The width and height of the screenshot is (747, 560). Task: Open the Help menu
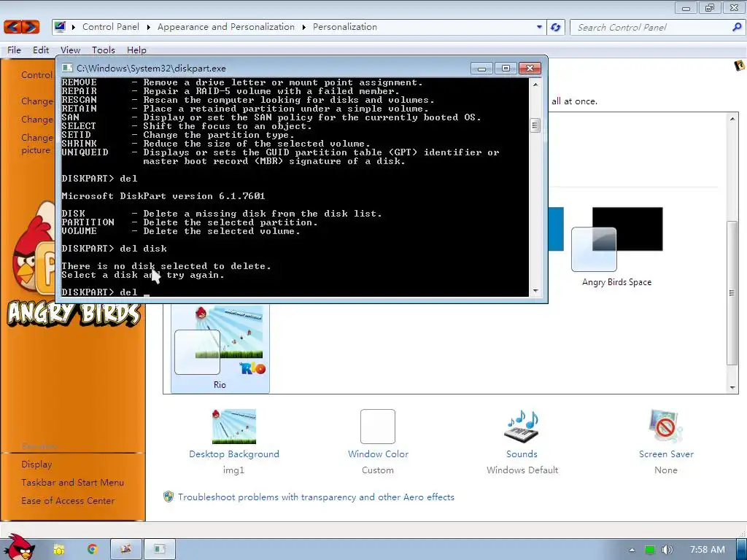(136, 50)
